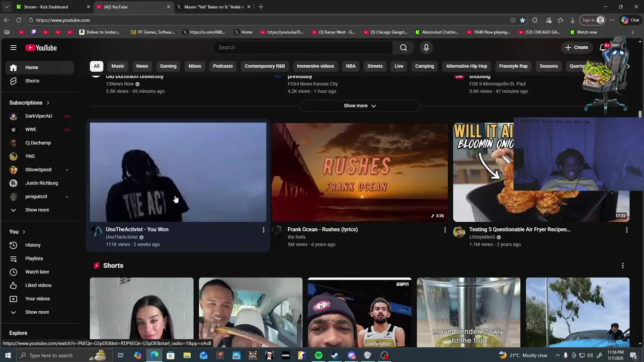Open Copilot Chat button
644x362 pixels.
tap(630, 20)
